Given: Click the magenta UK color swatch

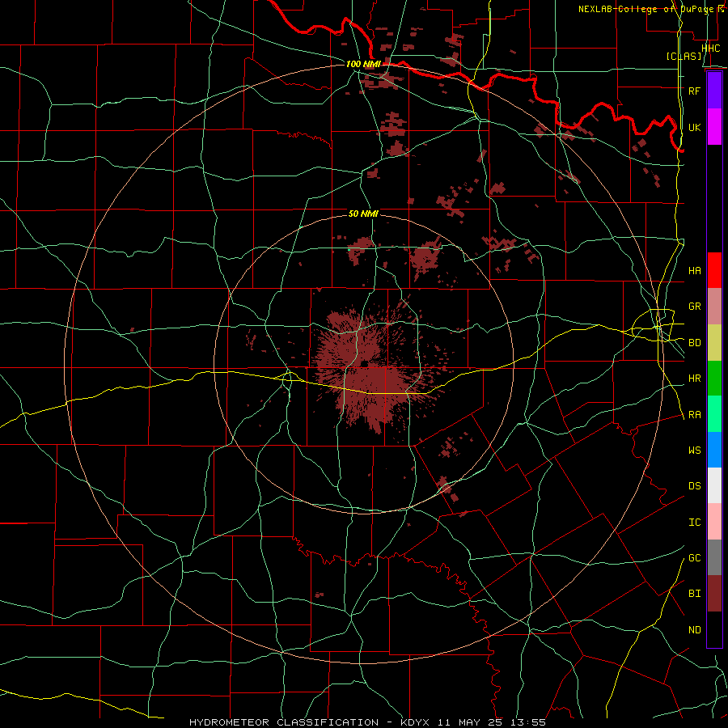Looking at the screenshot, I should tap(714, 127).
